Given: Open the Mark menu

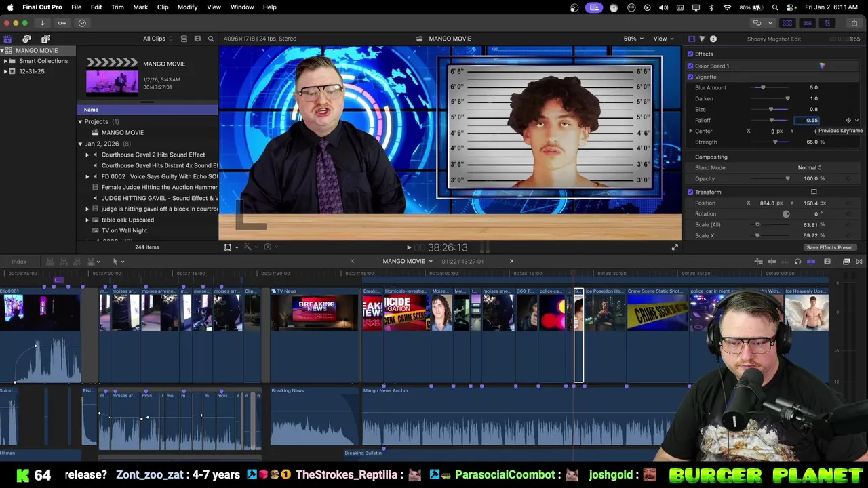Looking at the screenshot, I should pyautogui.click(x=140, y=7).
